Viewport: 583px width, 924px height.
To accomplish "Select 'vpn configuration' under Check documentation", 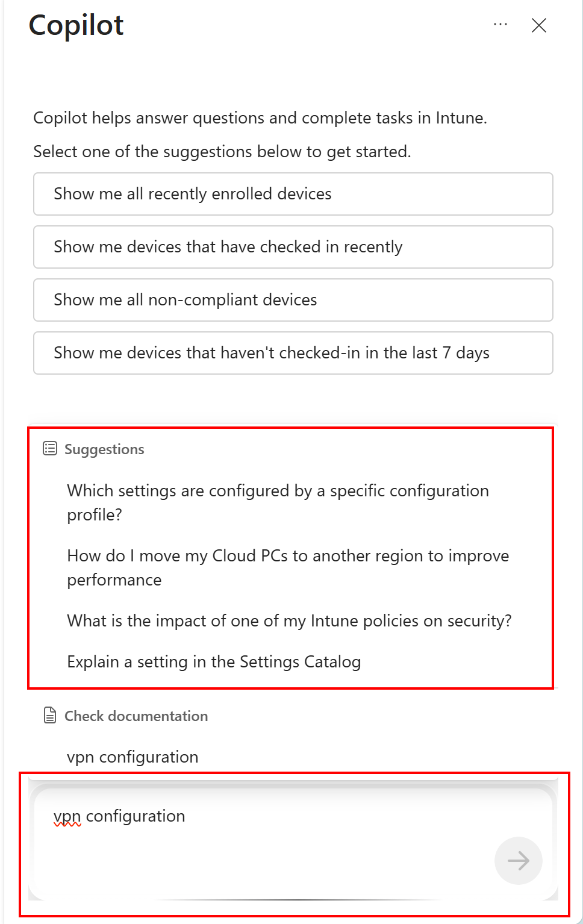I will click(x=132, y=757).
